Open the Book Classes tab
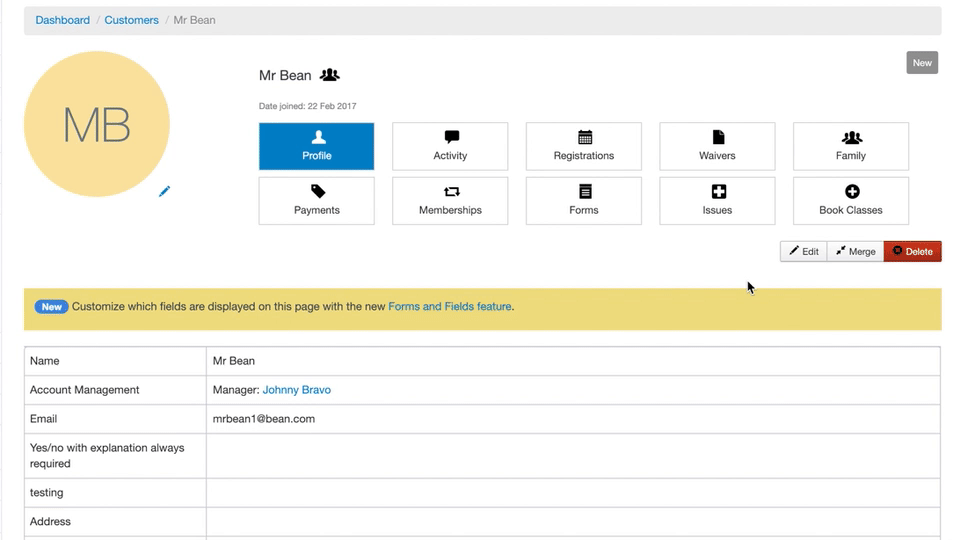The height and width of the screenshot is (540, 960). click(851, 201)
